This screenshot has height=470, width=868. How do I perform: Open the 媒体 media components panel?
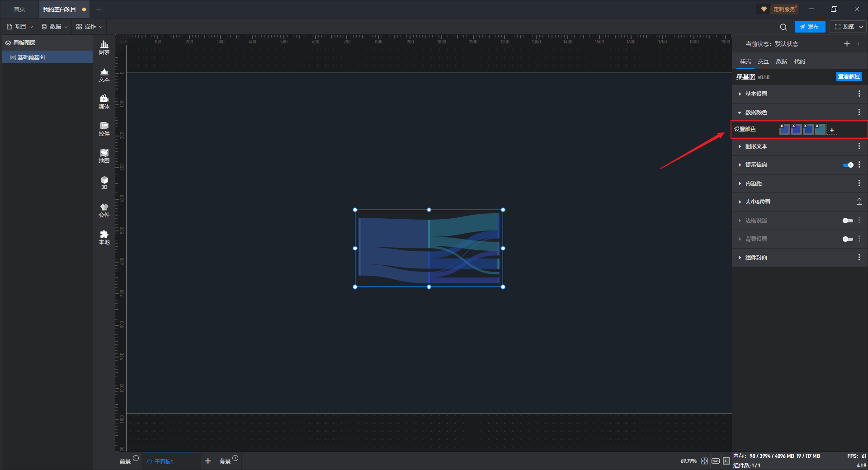pos(104,102)
